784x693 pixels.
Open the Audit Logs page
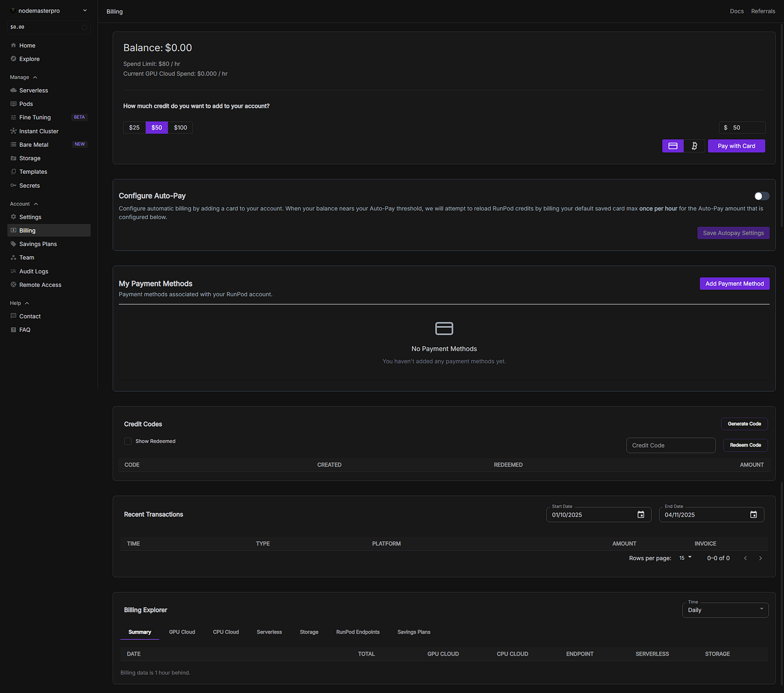coord(34,271)
